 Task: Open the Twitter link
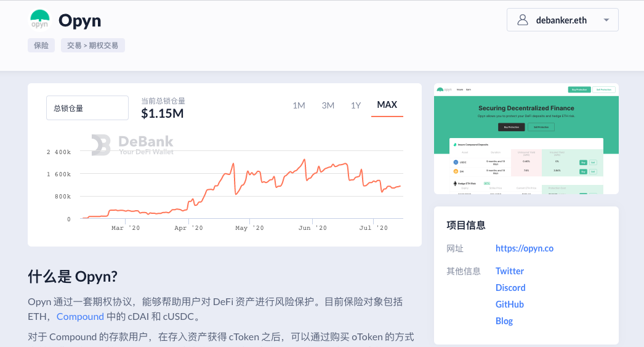510,271
